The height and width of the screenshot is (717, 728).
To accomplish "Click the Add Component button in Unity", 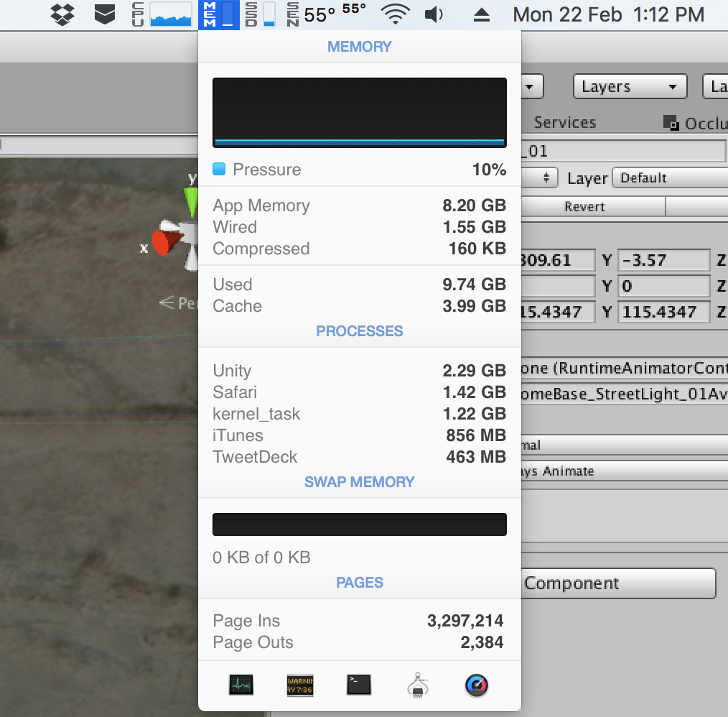I will tap(618, 583).
